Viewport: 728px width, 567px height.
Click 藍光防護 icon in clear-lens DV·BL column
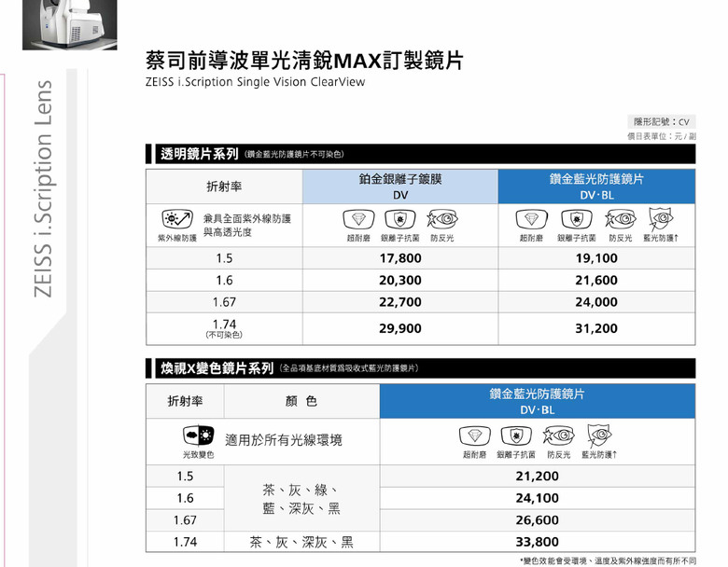(661, 219)
